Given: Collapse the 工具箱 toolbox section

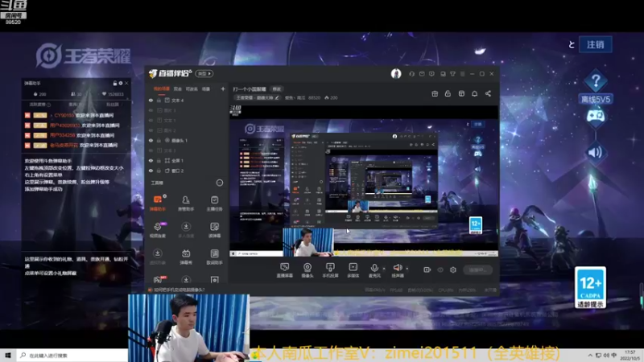Looking at the screenshot, I should [220, 183].
